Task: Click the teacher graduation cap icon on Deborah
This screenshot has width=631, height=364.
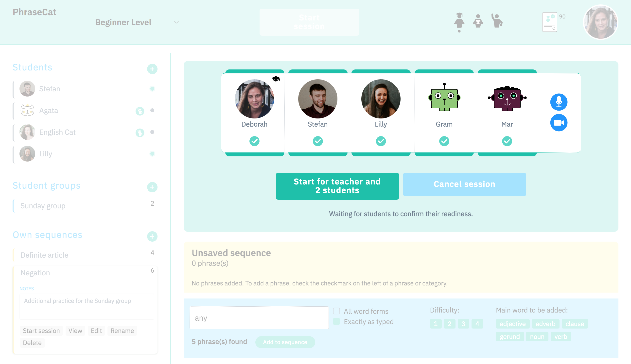Action: (x=276, y=79)
